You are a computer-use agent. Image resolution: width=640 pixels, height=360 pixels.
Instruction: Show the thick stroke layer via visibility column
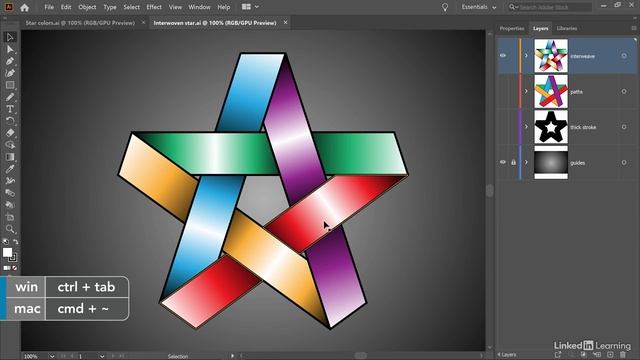pos(503,127)
